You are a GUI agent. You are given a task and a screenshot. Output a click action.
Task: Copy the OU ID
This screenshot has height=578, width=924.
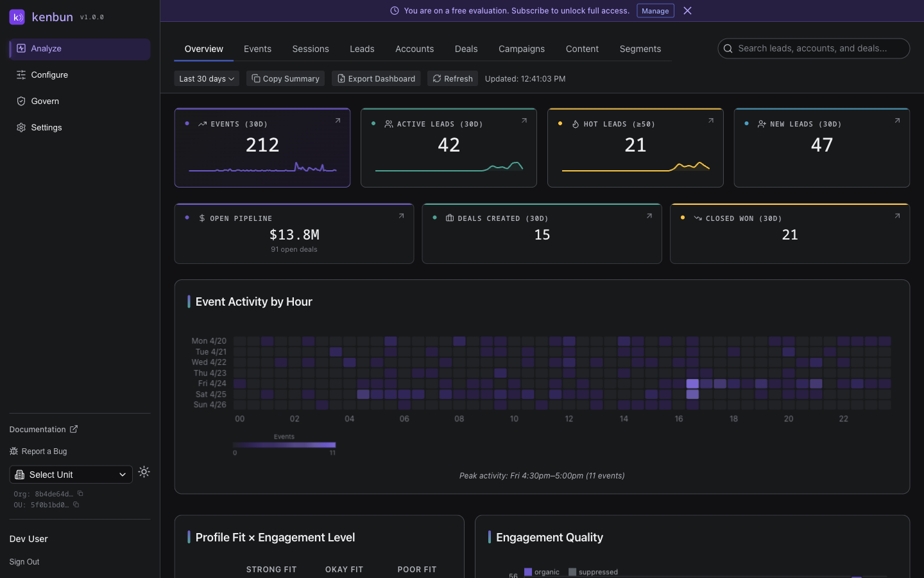[x=76, y=505]
